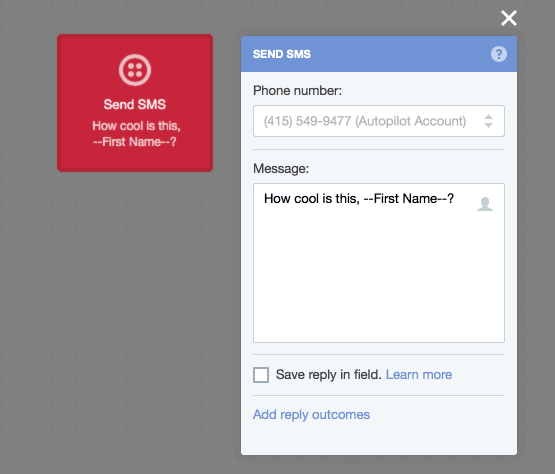Insert personalization via person icon

(x=485, y=204)
